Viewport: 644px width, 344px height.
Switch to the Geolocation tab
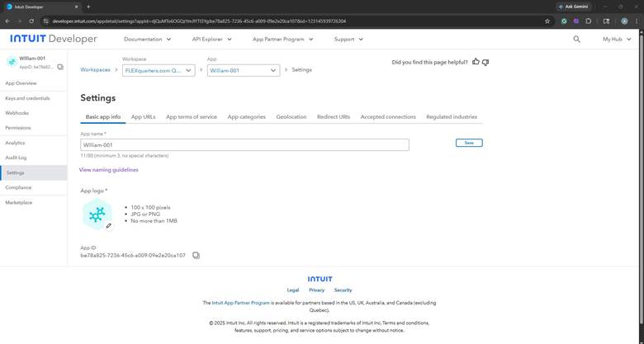291,116
